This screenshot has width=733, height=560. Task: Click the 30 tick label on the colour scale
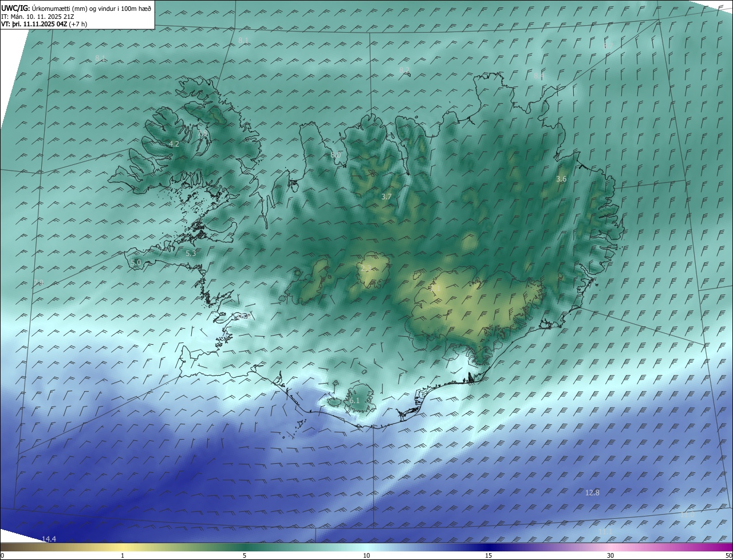[610, 555]
